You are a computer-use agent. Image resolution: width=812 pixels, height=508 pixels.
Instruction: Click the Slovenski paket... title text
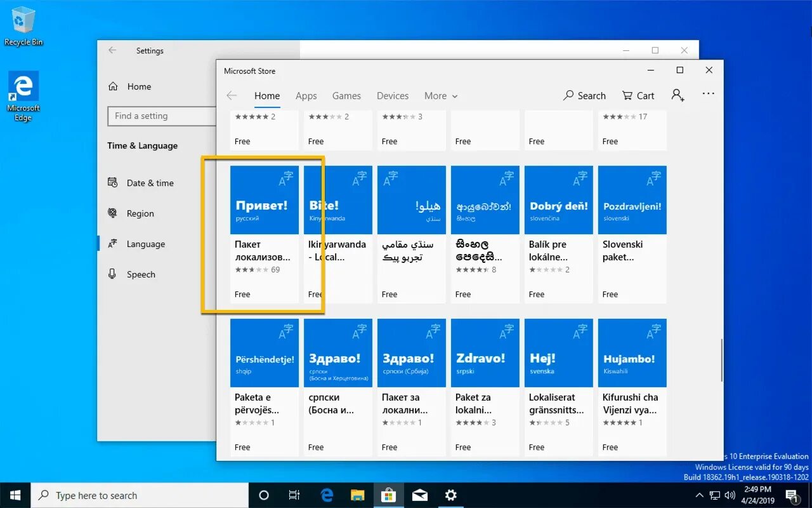tap(622, 251)
